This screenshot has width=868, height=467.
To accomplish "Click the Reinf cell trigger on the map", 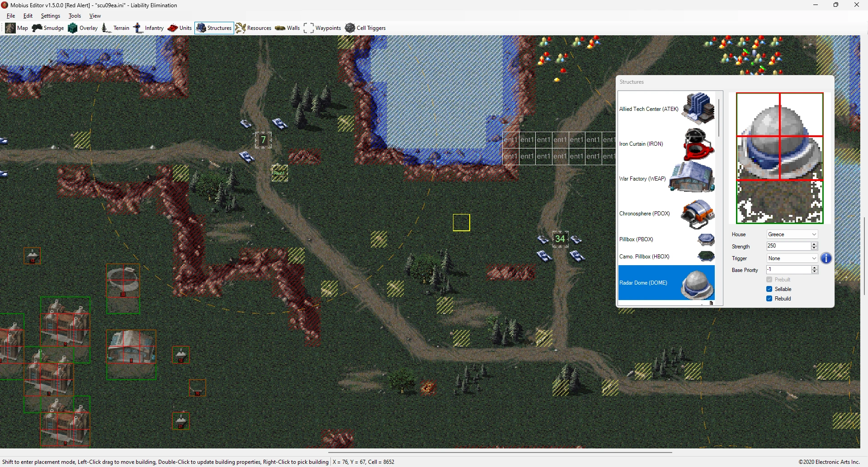I will pyautogui.click(x=279, y=173).
